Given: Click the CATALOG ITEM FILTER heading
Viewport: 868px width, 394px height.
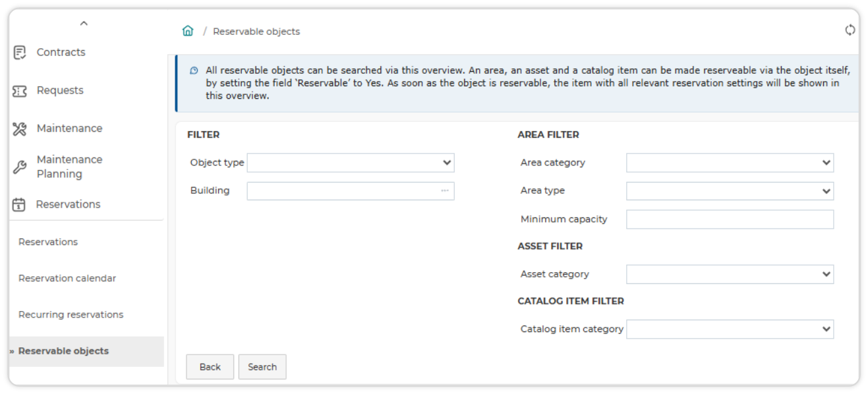Looking at the screenshot, I should pyautogui.click(x=571, y=301).
